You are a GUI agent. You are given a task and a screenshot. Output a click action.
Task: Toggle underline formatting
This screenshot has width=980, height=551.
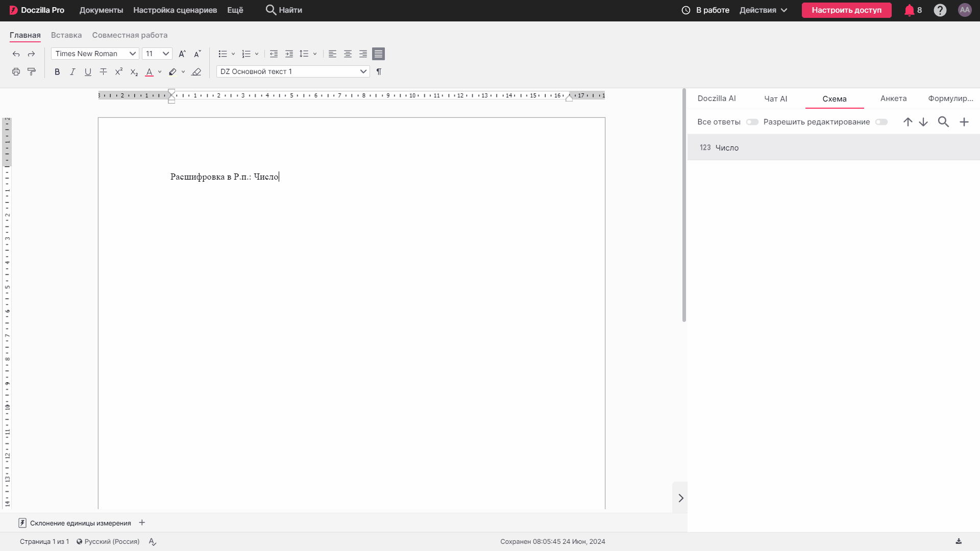[x=88, y=72]
